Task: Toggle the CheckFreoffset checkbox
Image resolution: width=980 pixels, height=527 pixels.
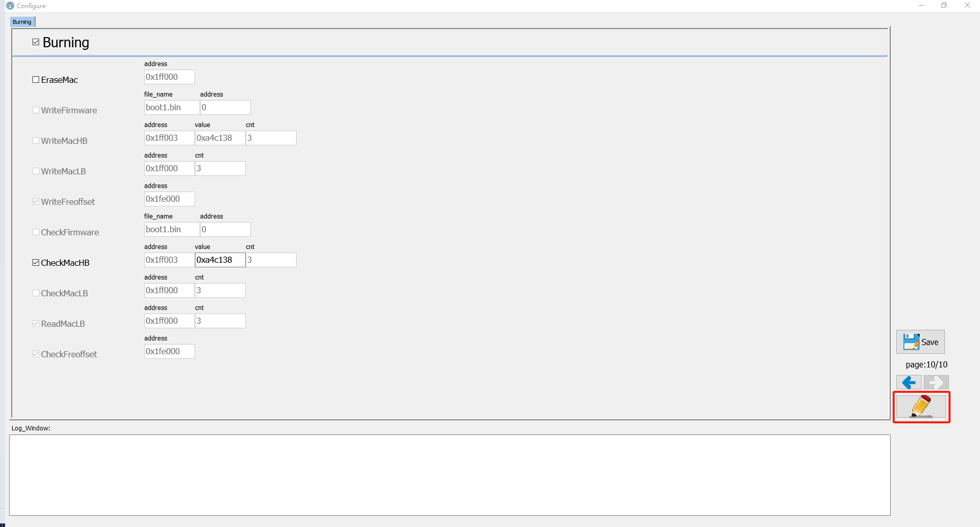Action: 36,354
